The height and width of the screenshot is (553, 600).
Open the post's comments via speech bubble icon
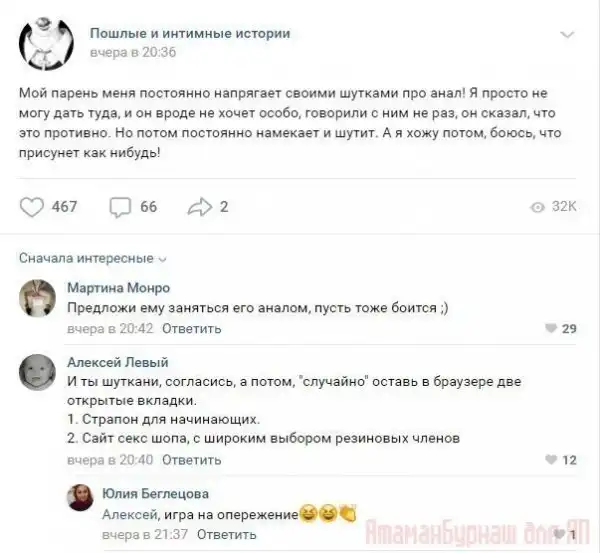[120, 207]
